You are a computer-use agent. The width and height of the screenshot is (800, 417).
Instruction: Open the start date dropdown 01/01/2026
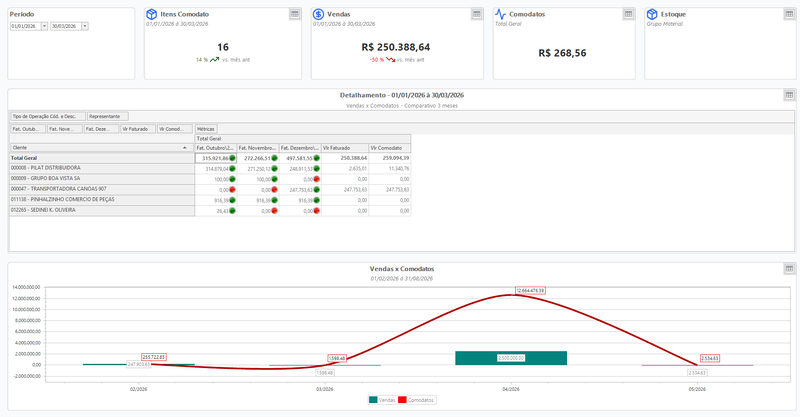[x=44, y=26]
